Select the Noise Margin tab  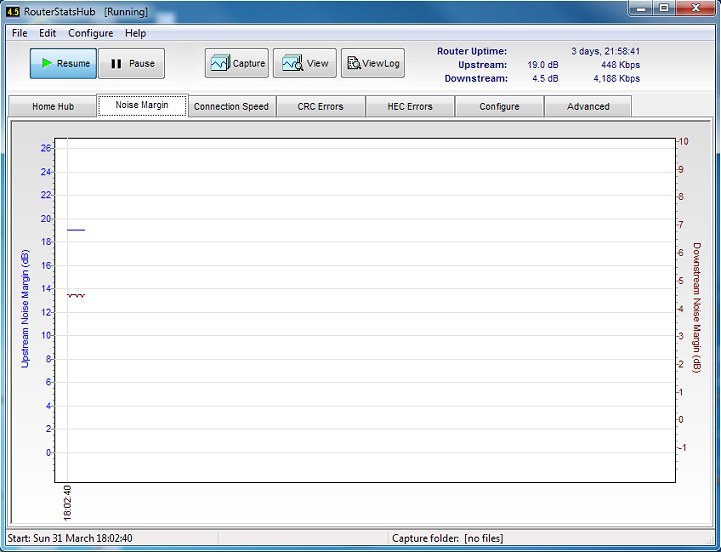click(142, 105)
